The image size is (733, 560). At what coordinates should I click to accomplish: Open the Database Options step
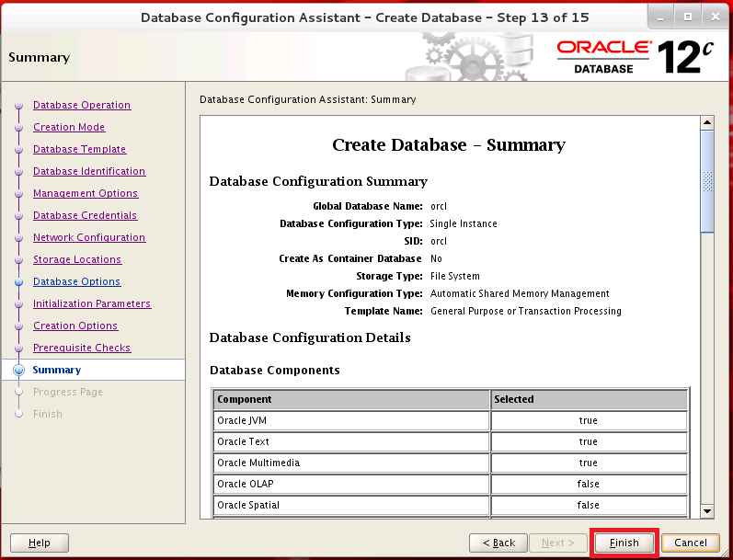[x=76, y=281]
